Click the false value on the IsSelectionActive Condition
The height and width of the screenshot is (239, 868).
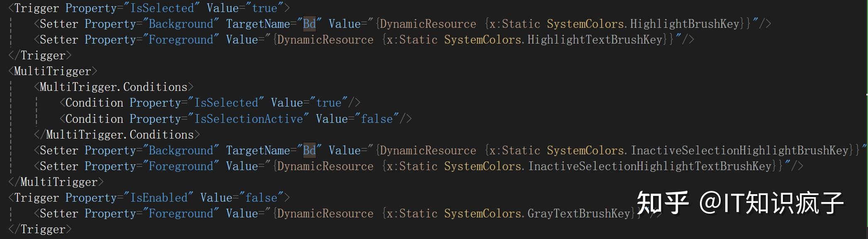click(376, 119)
